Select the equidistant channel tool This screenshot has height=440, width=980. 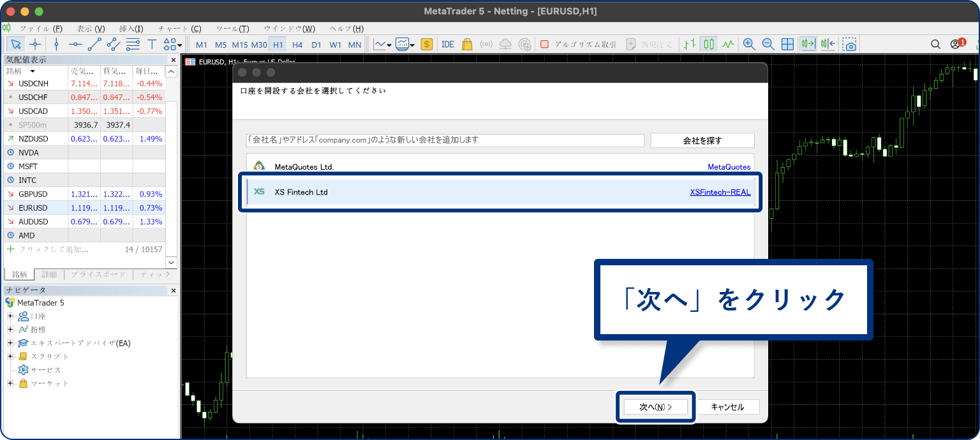114,44
